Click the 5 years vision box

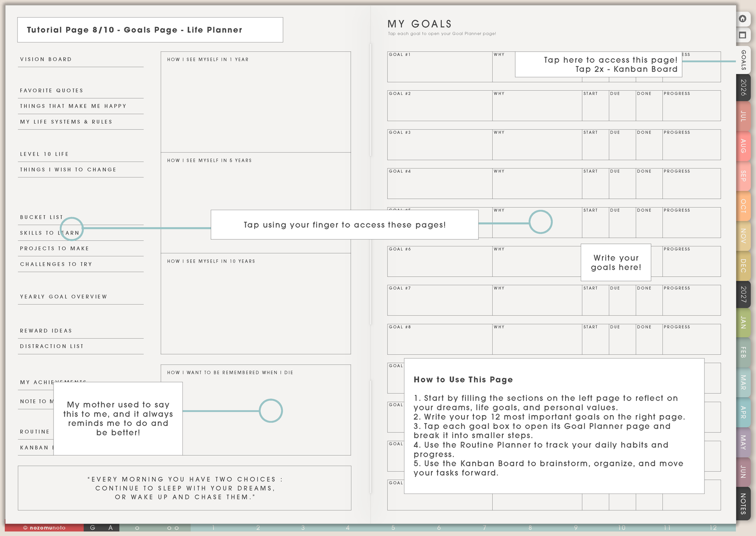tap(256, 203)
